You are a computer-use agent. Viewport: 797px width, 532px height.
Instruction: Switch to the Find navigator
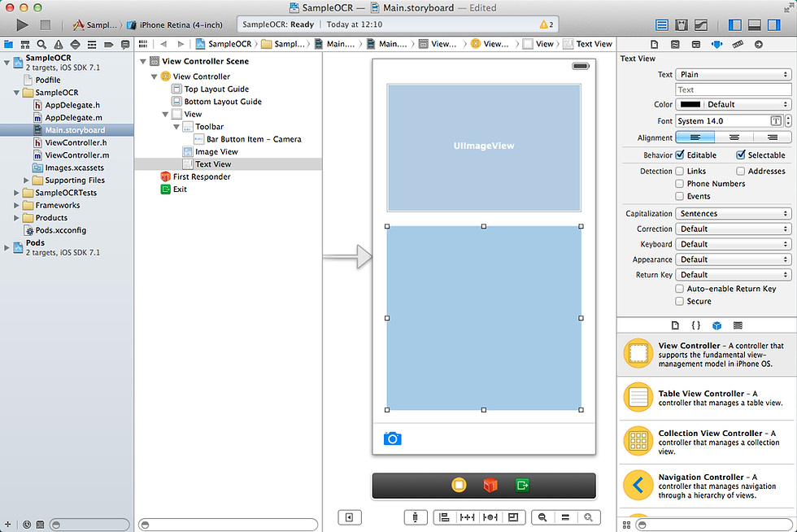[x=41, y=44]
